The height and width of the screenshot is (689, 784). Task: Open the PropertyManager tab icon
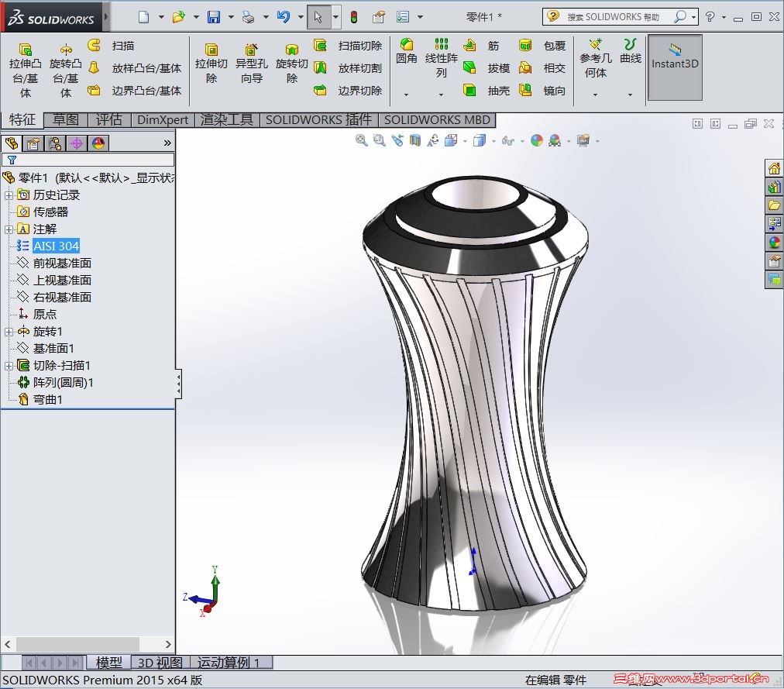click(x=33, y=143)
